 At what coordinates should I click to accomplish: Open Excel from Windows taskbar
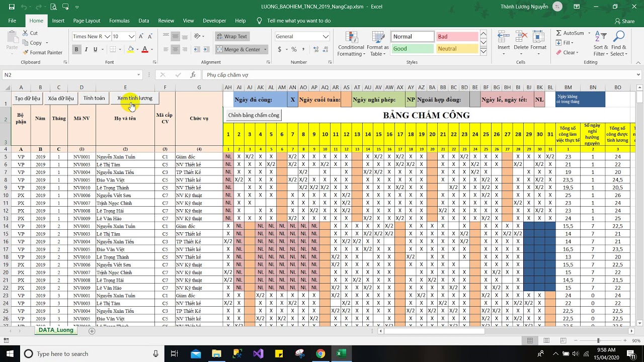click(341, 353)
